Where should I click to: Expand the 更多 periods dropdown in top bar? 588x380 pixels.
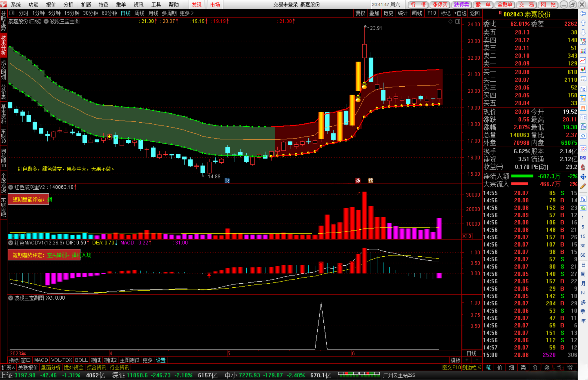187,13
